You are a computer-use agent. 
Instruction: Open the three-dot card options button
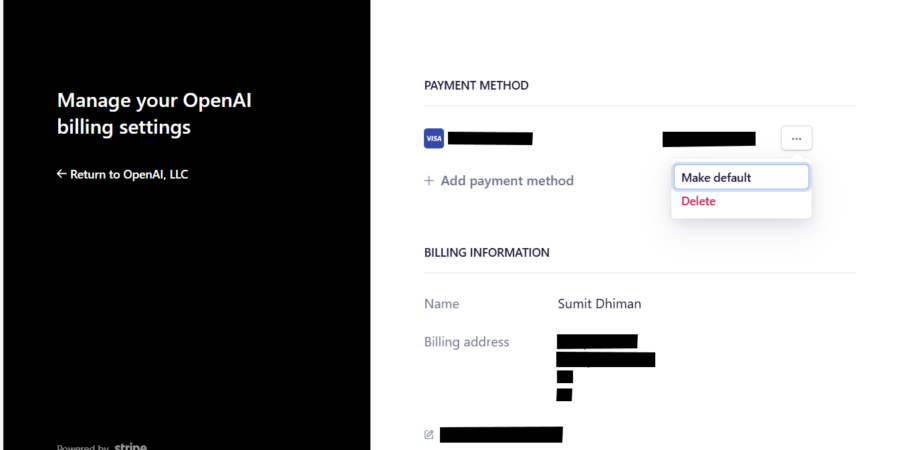(x=796, y=138)
